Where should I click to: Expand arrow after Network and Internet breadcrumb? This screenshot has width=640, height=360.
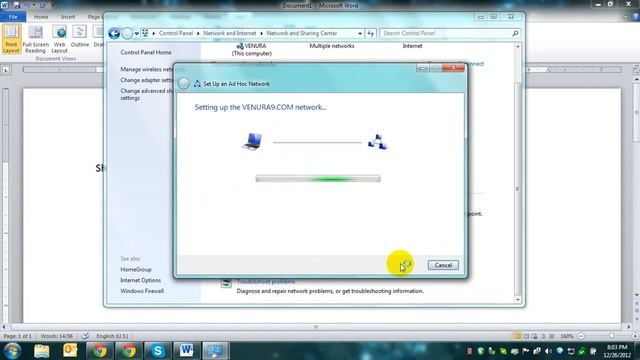click(261, 33)
